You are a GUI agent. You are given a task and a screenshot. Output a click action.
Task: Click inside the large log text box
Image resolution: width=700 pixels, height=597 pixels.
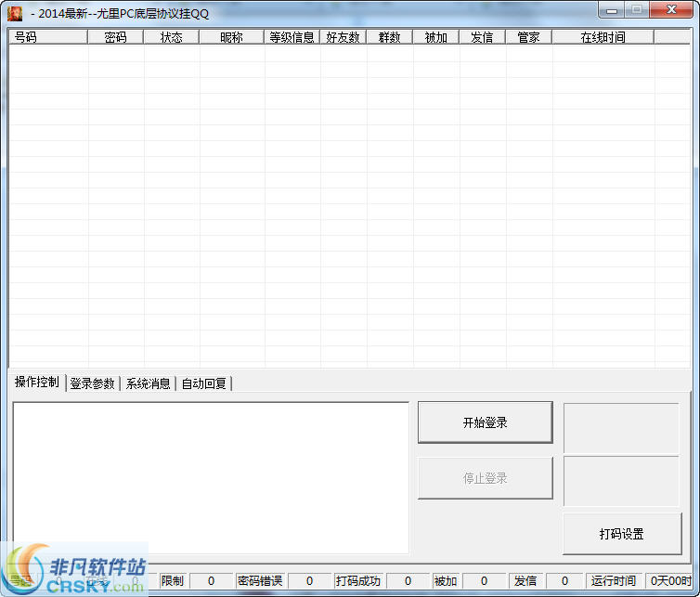tap(211, 478)
